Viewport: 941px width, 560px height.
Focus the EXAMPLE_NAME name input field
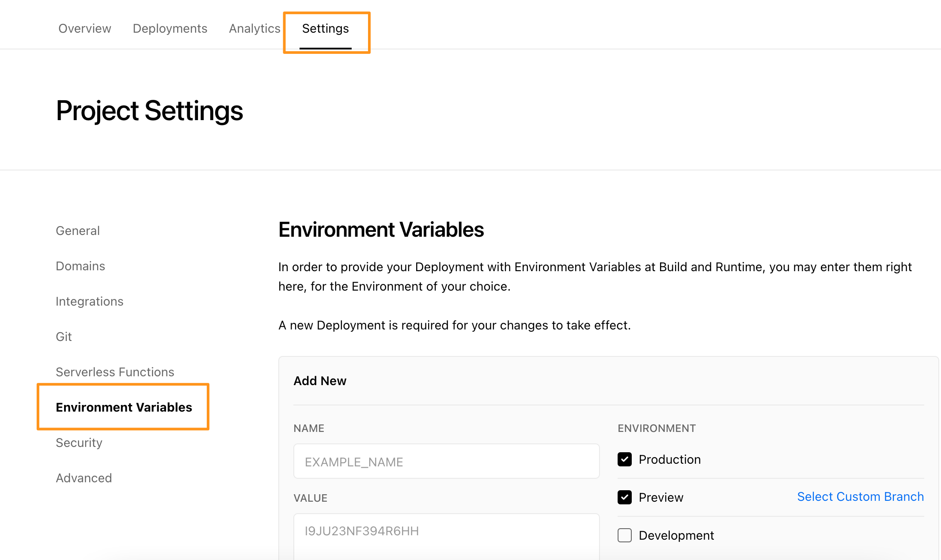pos(446,462)
